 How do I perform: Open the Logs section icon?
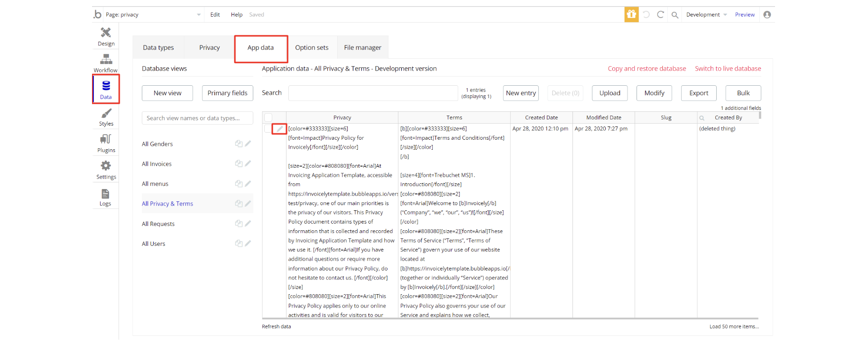[105, 197]
